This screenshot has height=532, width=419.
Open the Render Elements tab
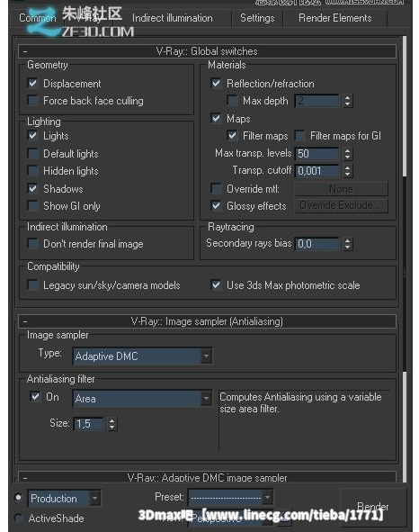click(x=334, y=18)
